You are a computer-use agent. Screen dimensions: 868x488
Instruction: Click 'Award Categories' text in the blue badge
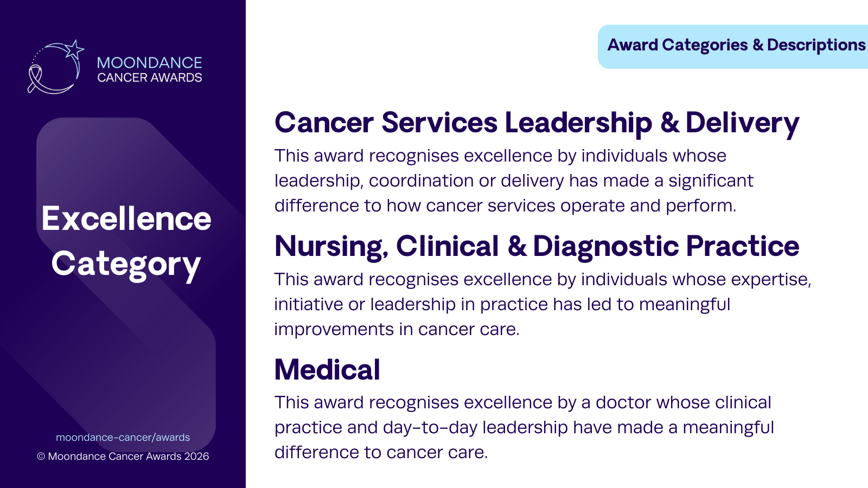click(x=678, y=46)
